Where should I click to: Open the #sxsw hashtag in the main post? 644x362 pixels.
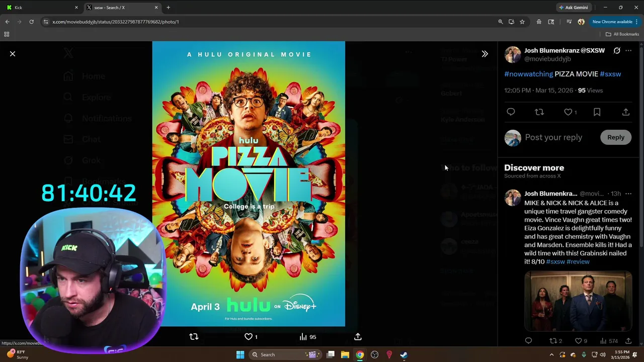(x=610, y=74)
